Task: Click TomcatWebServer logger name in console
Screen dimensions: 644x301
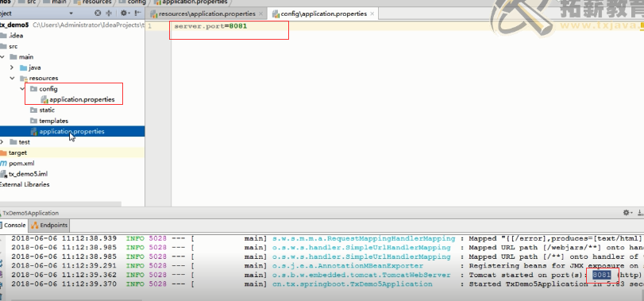Action: pos(361,275)
